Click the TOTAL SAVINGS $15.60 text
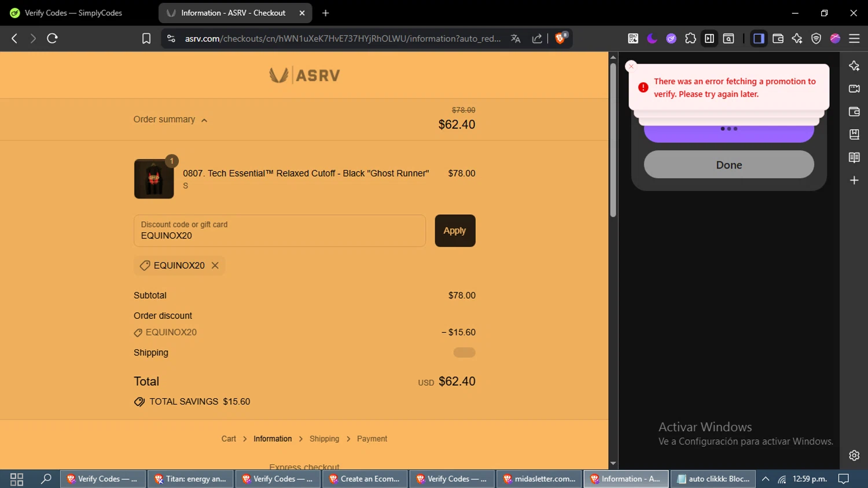This screenshot has height=488, width=868. 200,402
